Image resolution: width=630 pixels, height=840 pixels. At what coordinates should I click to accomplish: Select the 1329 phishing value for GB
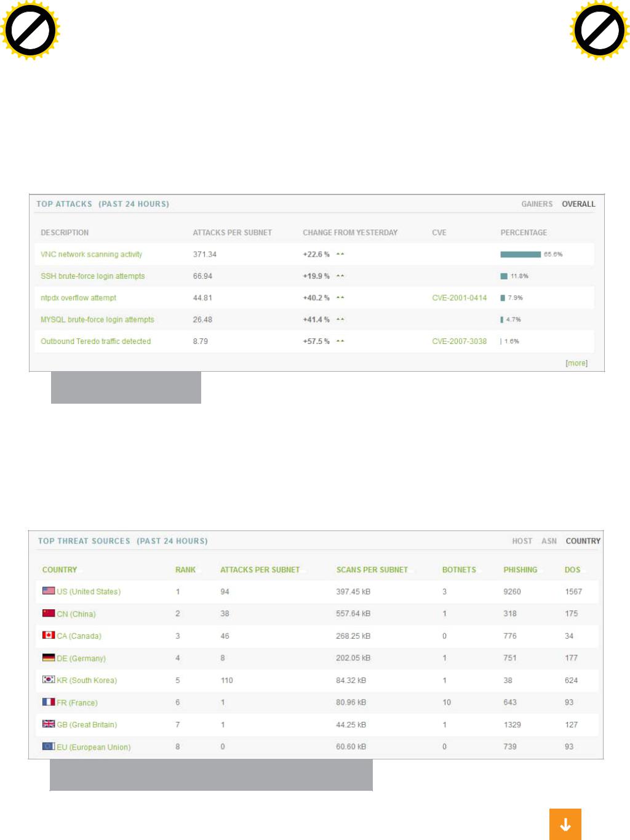[512, 724]
